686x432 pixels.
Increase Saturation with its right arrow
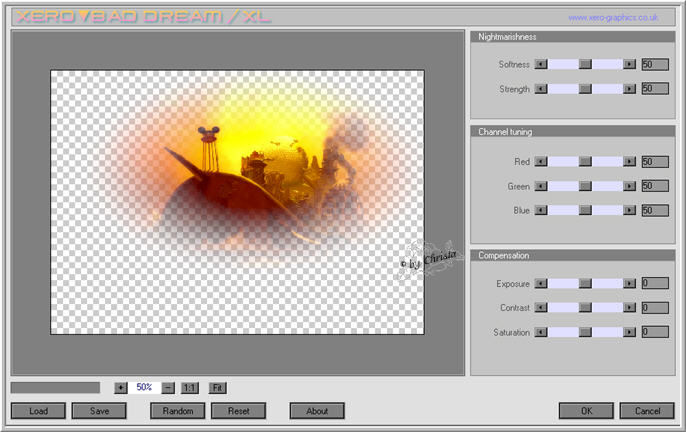coord(629,332)
